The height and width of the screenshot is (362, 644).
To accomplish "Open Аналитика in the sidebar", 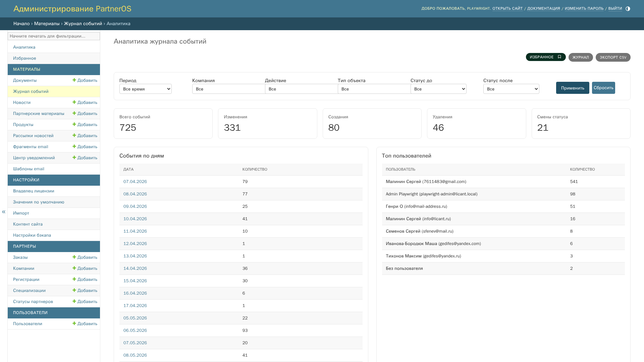I will click(x=24, y=47).
